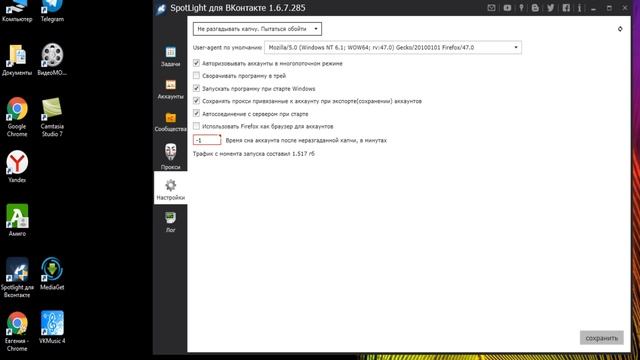Enable 'Использовать Firefox как браузер' checkbox
This screenshot has width=640, height=360.
coord(196,126)
